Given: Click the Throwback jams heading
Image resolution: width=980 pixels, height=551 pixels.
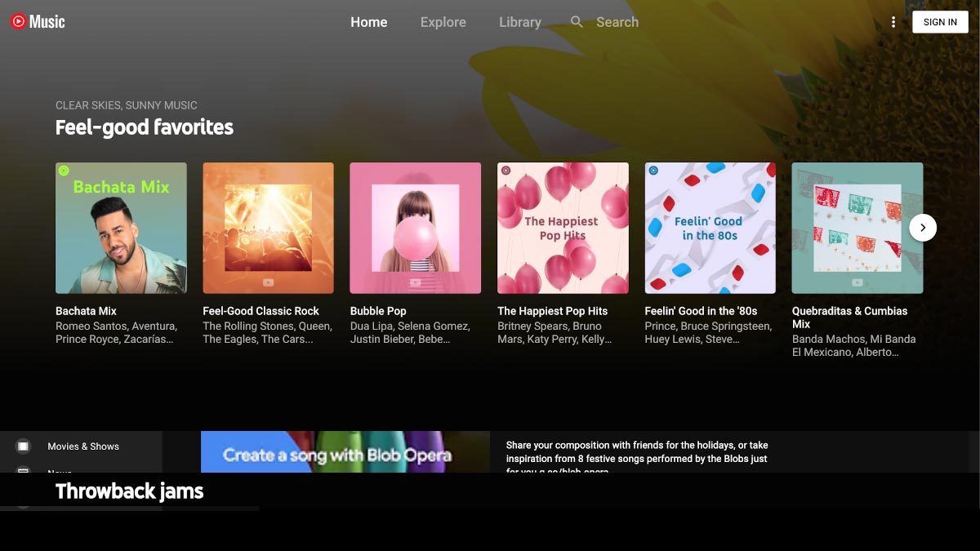Looking at the screenshot, I should pyautogui.click(x=129, y=491).
